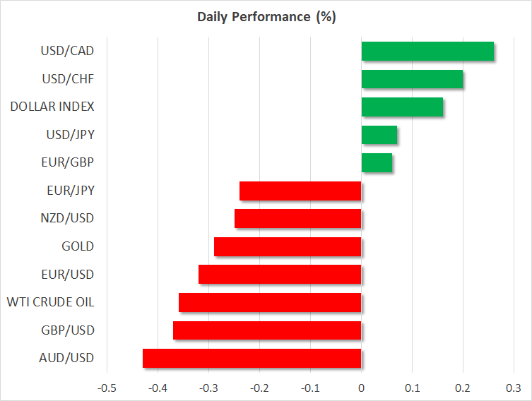Click the AUD/USD category label
This screenshot has width=532, height=401.
66,358
